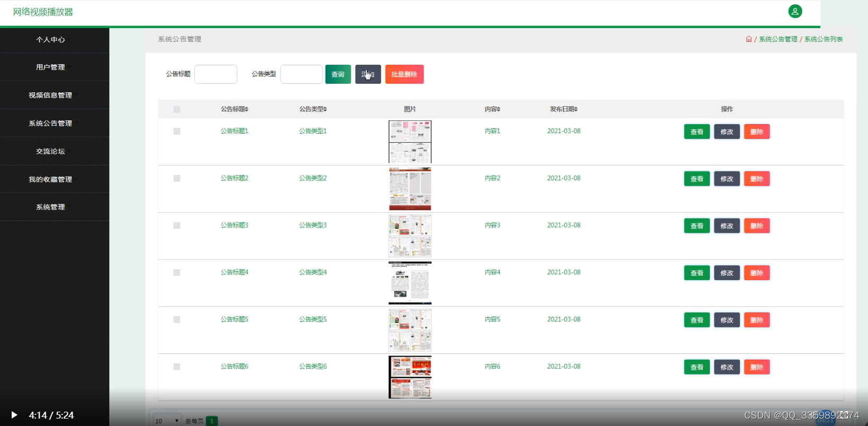Viewport: 868px width, 426px height.
Task: Click 修改 in the 公告标题6 row
Action: 727,367
